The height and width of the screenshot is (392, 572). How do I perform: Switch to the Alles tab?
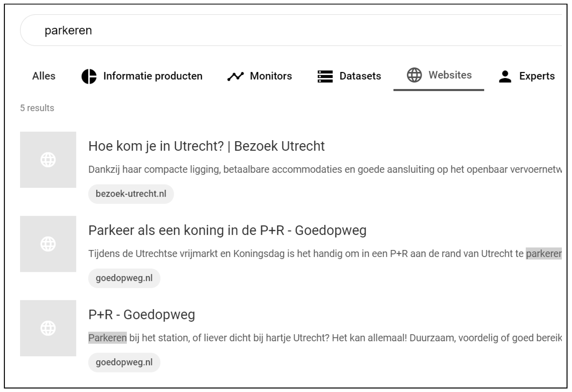[44, 76]
